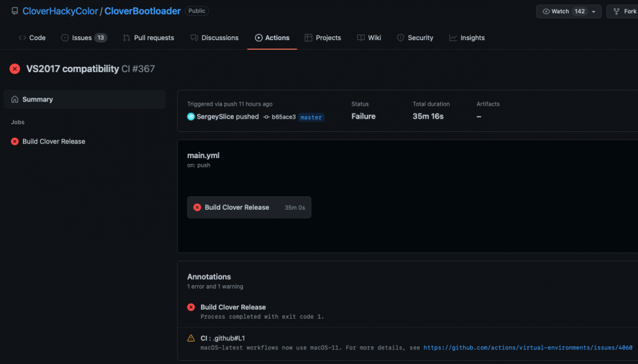Click the Failure status text
This screenshot has height=364, width=638.
364,116
